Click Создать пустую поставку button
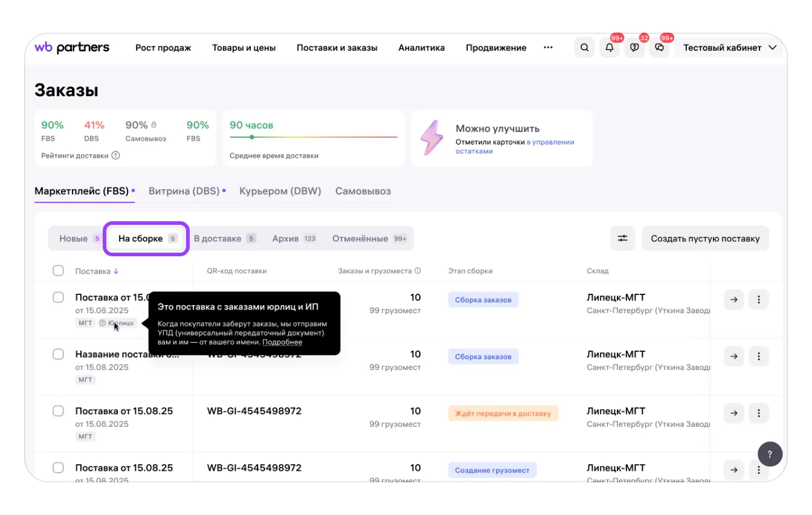 tap(705, 238)
